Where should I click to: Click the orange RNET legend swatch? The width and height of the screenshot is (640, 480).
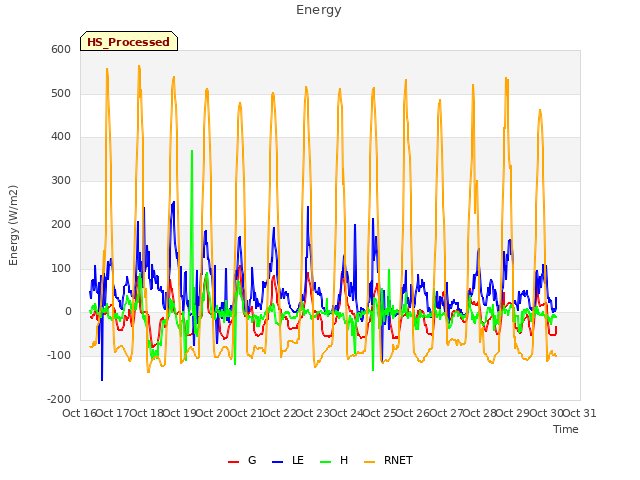click(x=369, y=462)
